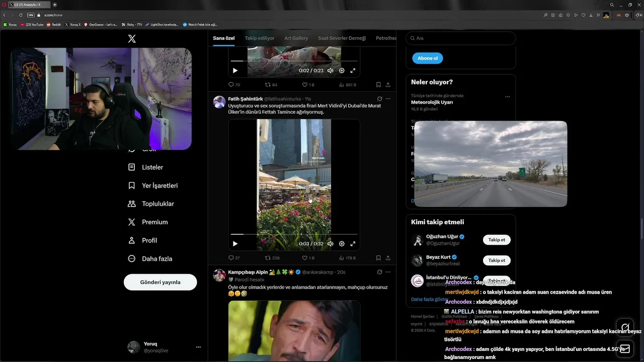Open Profil from the sidebar
This screenshot has height=362, width=644.
coord(143,240)
